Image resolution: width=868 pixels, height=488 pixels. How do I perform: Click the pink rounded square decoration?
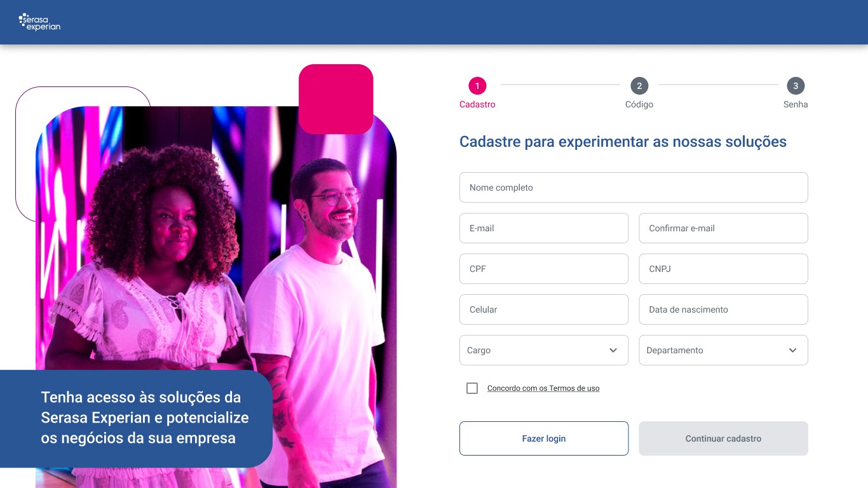(x=336, y=99)
